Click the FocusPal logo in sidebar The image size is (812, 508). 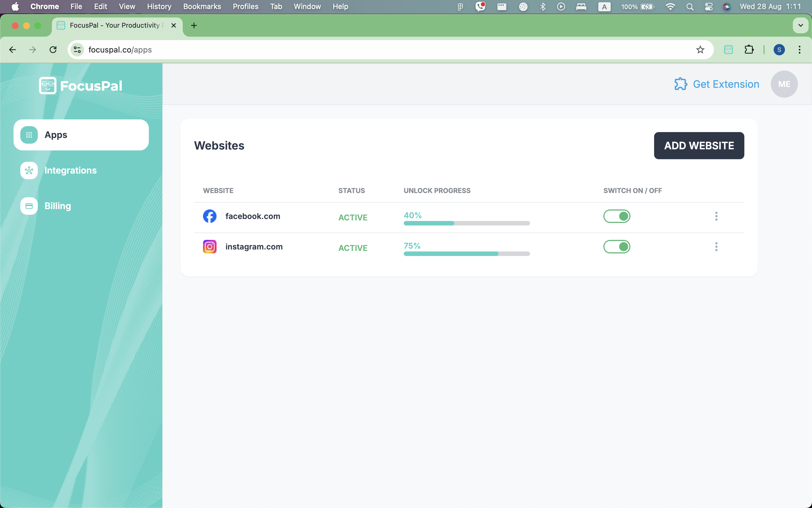81,86
